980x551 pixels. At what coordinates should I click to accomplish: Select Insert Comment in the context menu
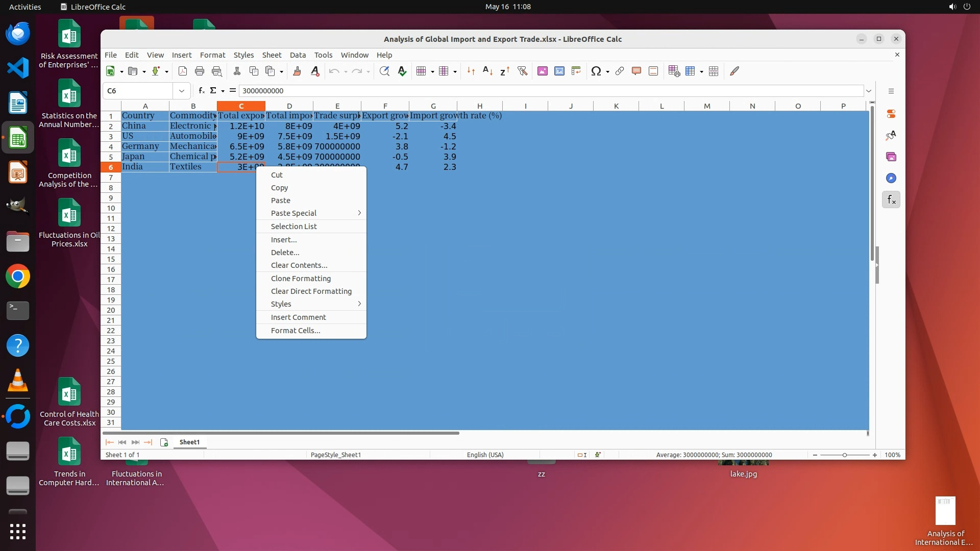click(298, 317)
